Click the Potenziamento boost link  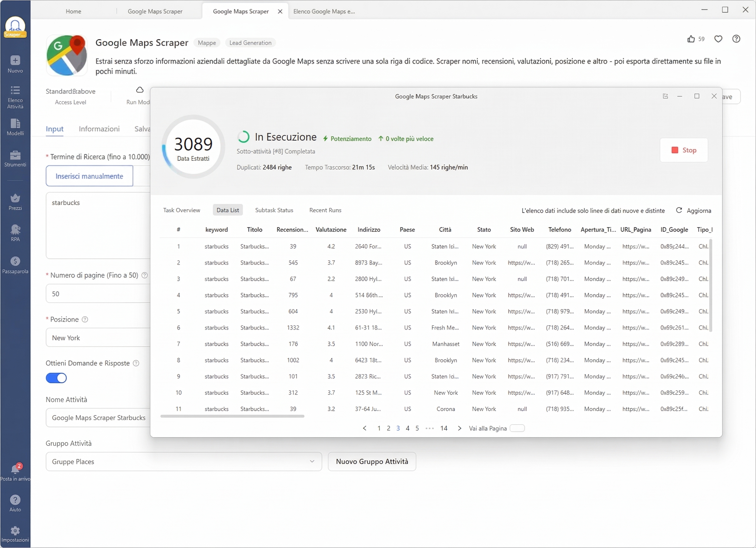click(x=347, y=139)
